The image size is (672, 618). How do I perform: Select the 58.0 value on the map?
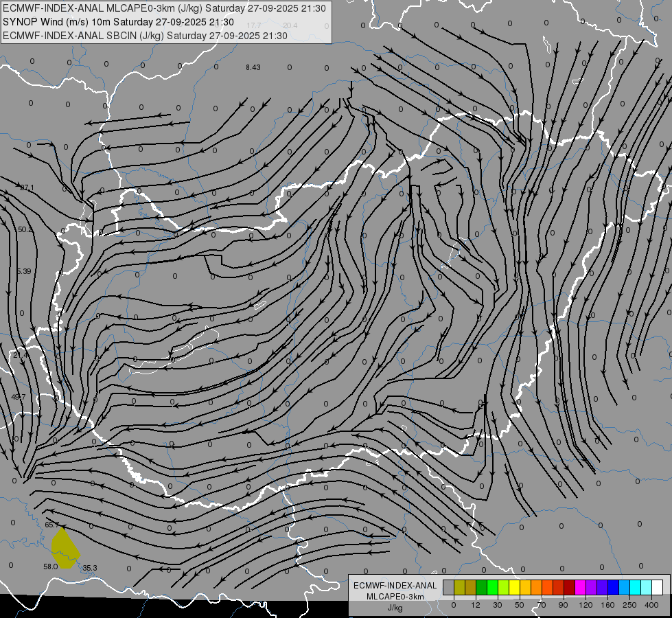(x=51, y=566)
